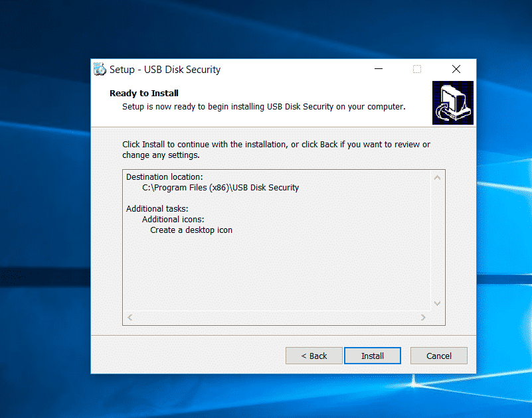The width and height of the screenshot is (532, 418).
Task: Click the 'Create a desktop icon' line
Action: 191,230
